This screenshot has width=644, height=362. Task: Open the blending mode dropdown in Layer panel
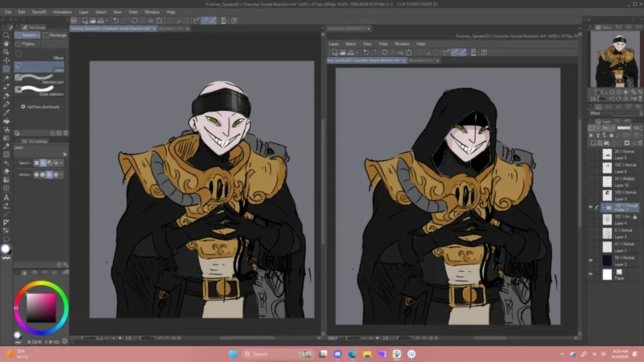(x=609, y=128)
